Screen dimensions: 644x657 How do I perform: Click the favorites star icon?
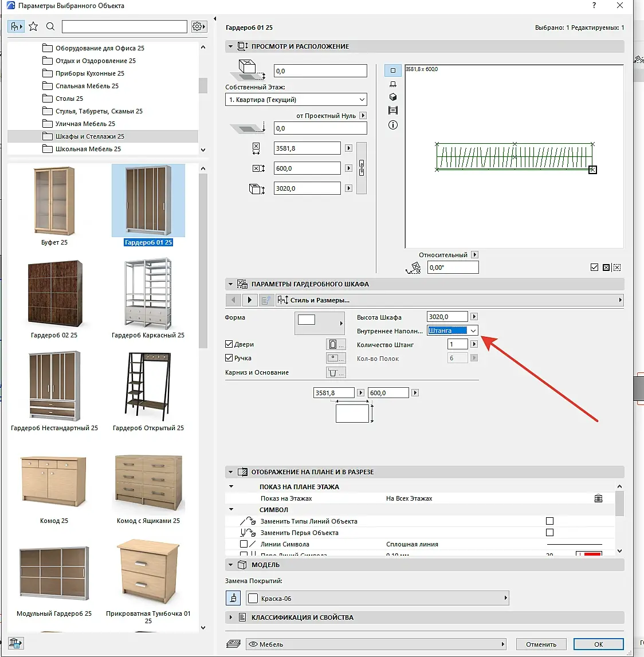(33, 26)
